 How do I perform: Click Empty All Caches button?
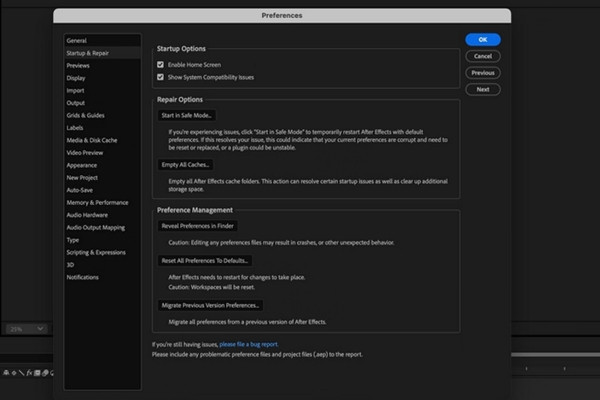(x=185, y=165)
